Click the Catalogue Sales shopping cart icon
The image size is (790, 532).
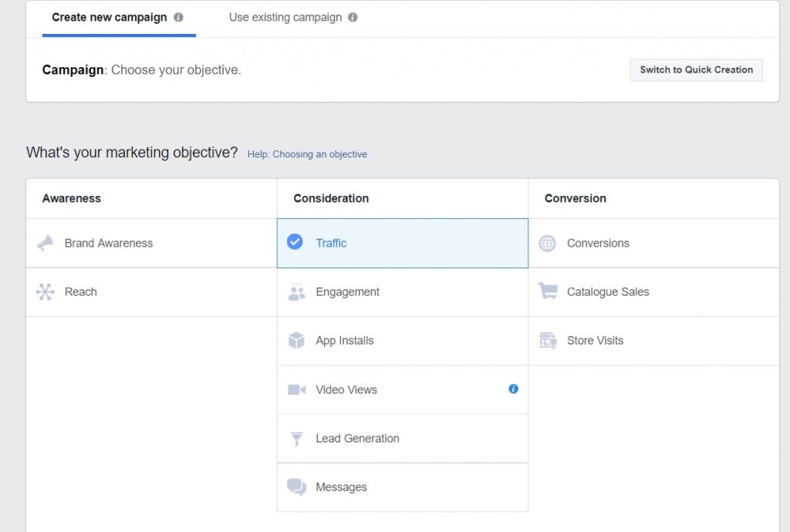point(548,291)
